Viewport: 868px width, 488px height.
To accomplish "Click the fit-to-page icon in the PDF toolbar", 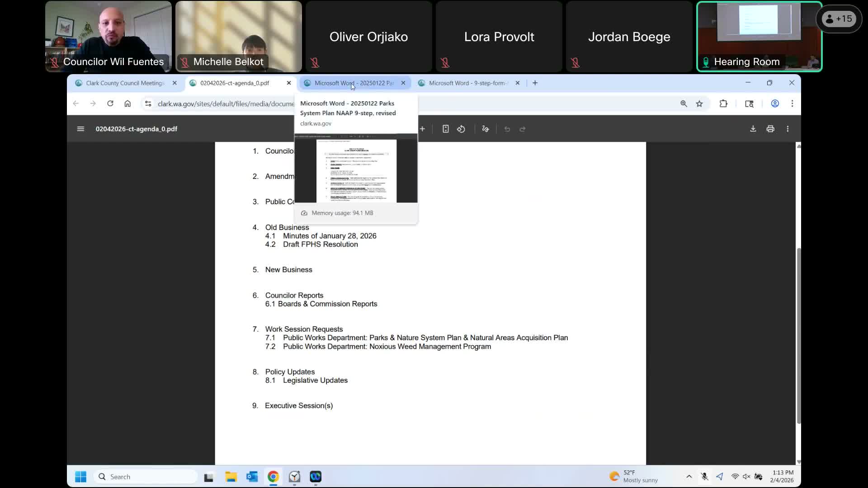I will point(445,129).
